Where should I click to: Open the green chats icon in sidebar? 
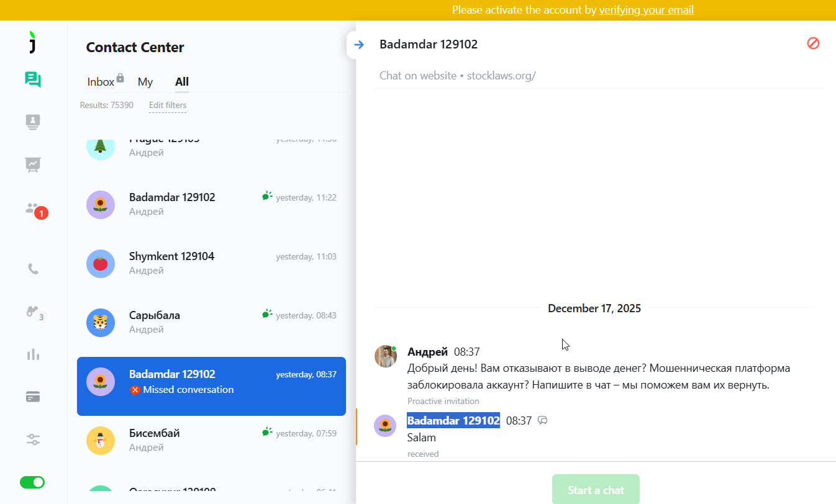33,79
